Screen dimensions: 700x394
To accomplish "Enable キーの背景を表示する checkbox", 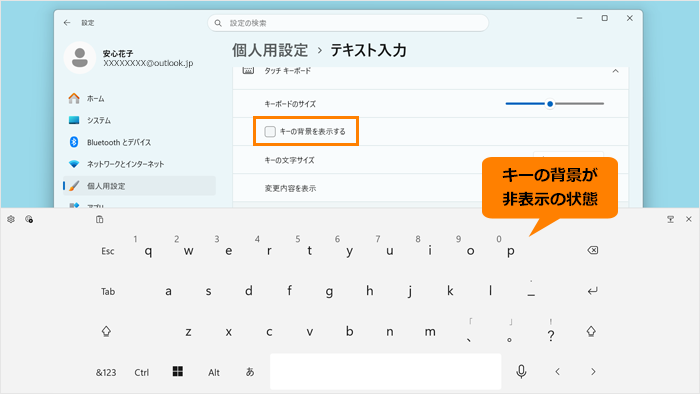I will (270, 131).
